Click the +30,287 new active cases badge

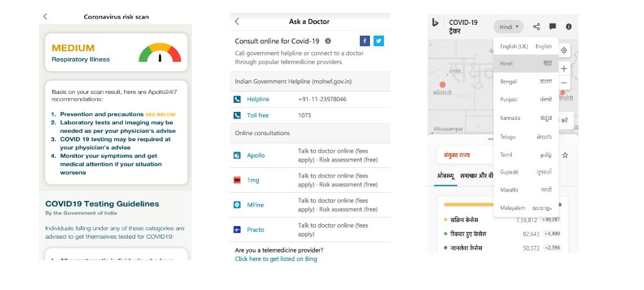551,220
